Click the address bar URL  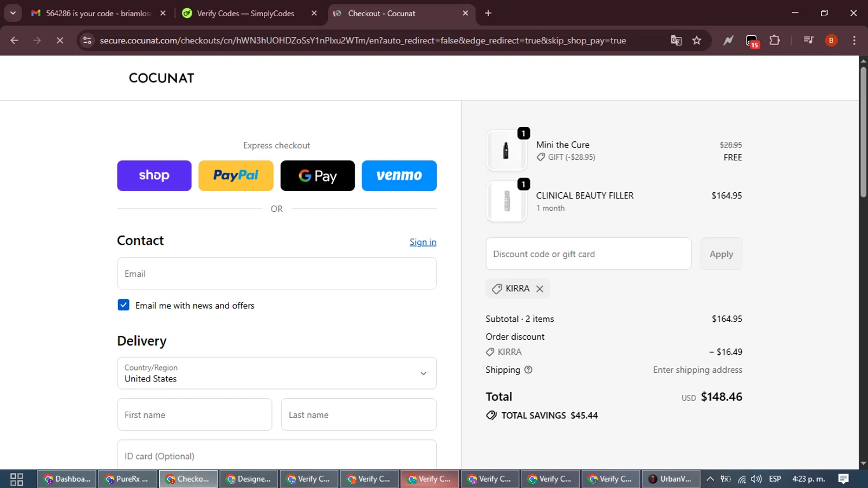click(363, 41)
